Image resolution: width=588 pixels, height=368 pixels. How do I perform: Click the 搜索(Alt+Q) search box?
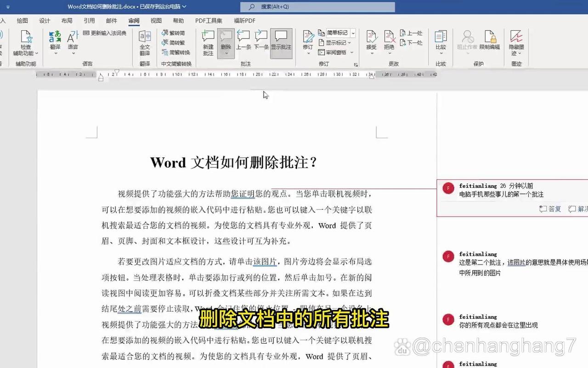coord(317,7)
